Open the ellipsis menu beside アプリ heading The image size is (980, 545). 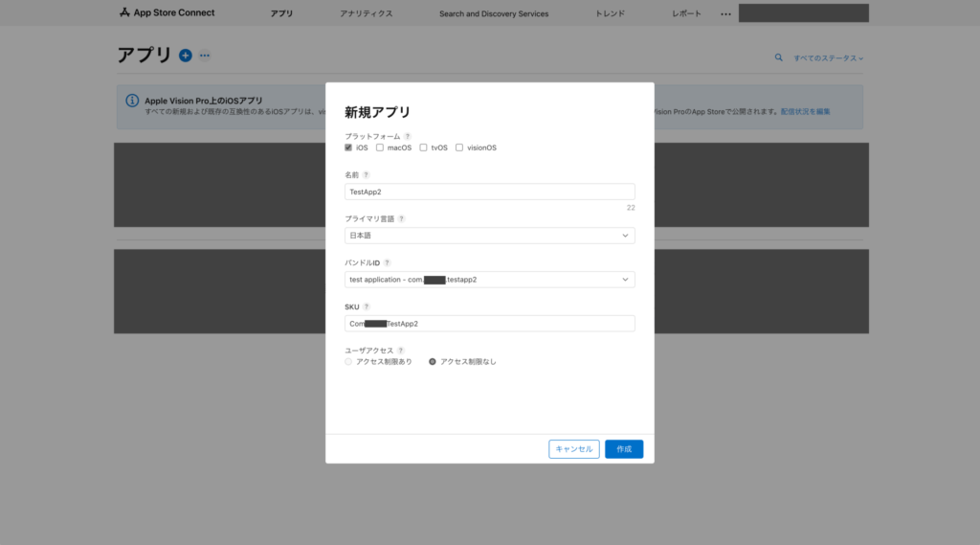click(205, 55)
